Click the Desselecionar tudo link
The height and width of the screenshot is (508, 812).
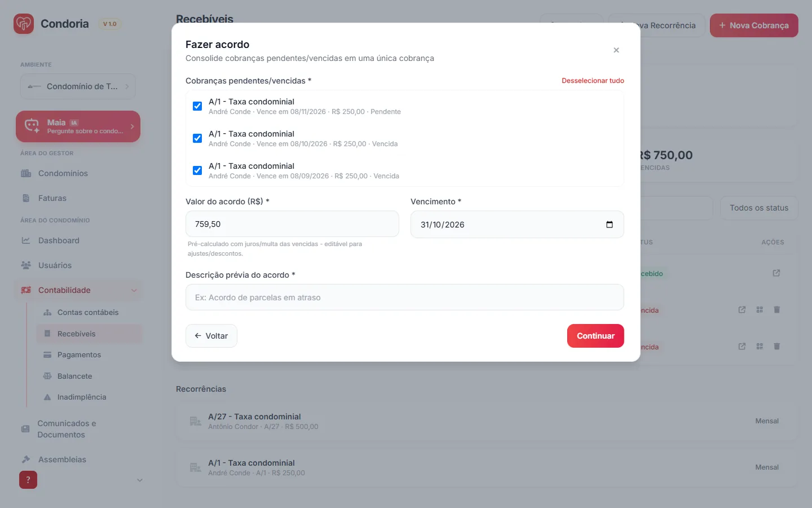593,81
